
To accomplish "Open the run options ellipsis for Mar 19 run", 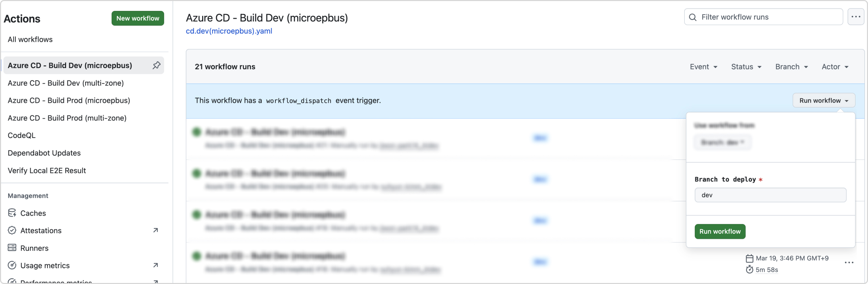I will coord(849,263).
